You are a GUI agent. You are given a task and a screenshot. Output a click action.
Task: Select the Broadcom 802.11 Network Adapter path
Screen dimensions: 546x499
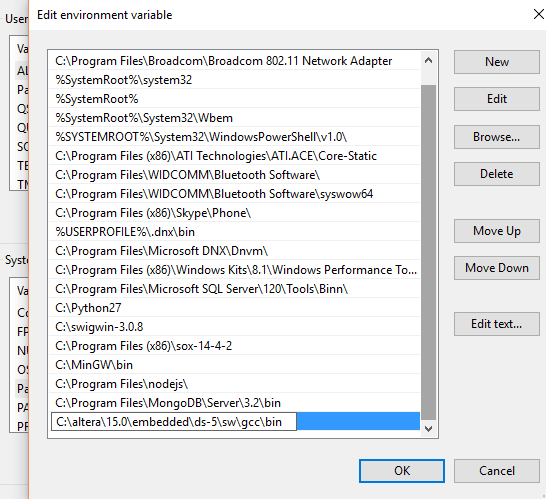pyautogui.click(x=234, y=61)
